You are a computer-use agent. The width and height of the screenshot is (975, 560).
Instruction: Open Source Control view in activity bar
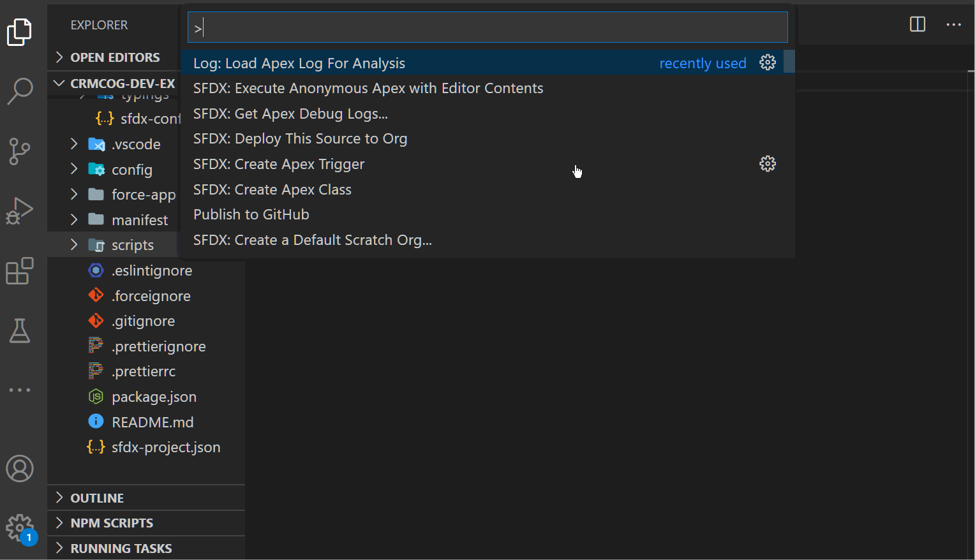click(x=20, y=151)
